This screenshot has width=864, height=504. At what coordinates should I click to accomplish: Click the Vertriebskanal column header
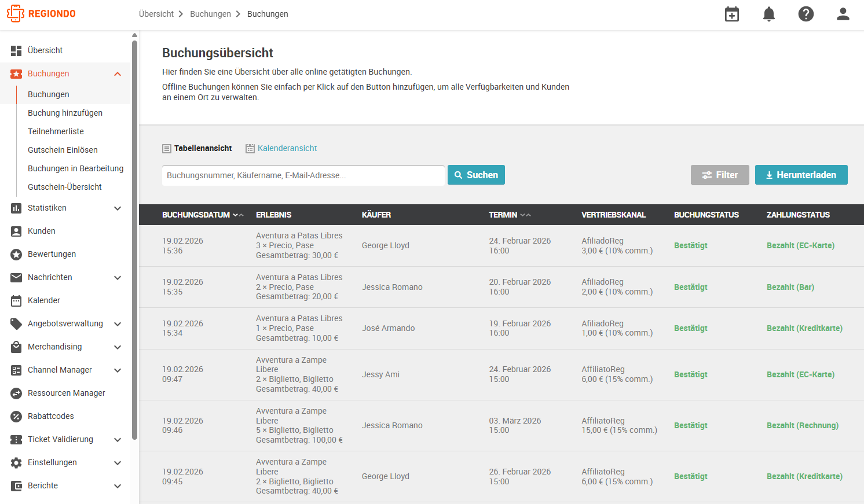pyautogui.click(x=613, y=215)
